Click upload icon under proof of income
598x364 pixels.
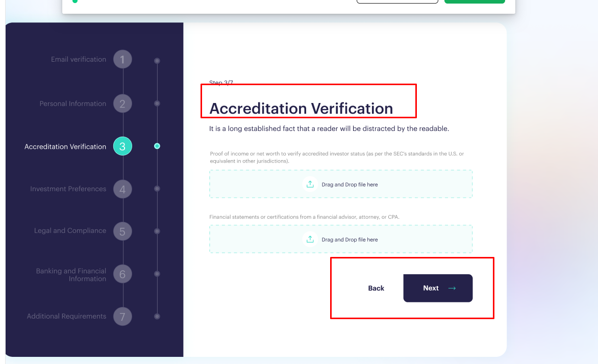click(310, 184)
